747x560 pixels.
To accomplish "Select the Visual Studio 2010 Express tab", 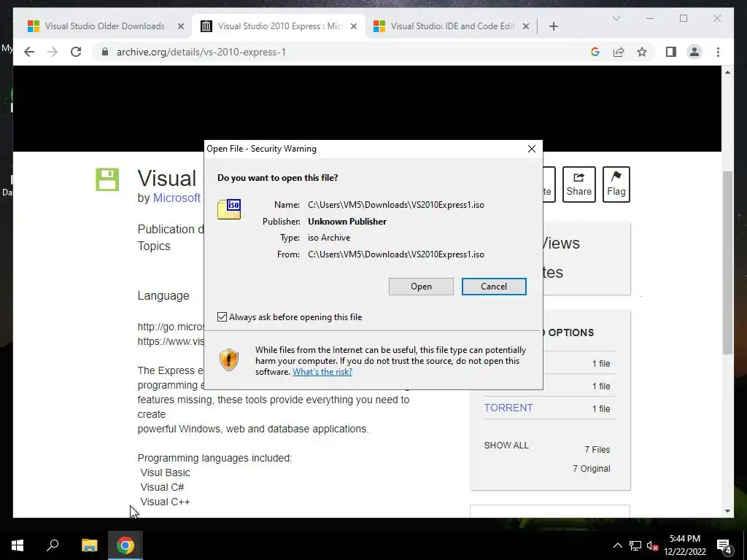I will (x=279, y=26).
